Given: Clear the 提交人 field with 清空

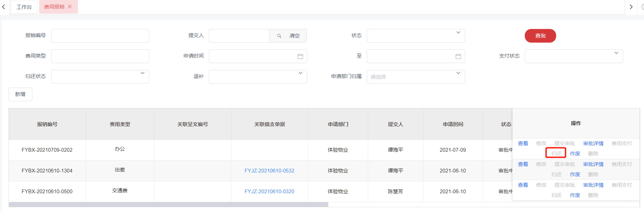Looking at the screenshot, I should pyautogui.click(x=294, y=36).
